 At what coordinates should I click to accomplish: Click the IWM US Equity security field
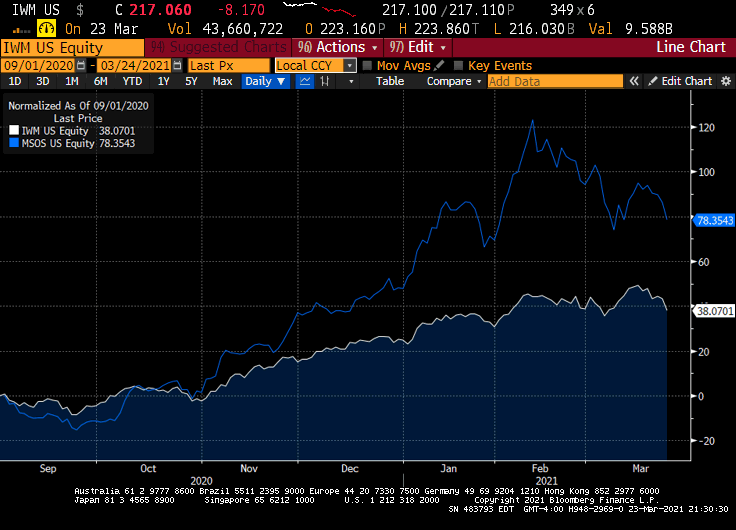tap(72, 48)
